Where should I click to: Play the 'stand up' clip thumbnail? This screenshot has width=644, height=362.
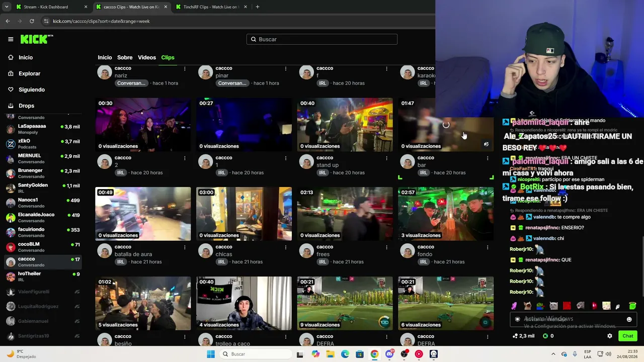(x=345, y=125)
